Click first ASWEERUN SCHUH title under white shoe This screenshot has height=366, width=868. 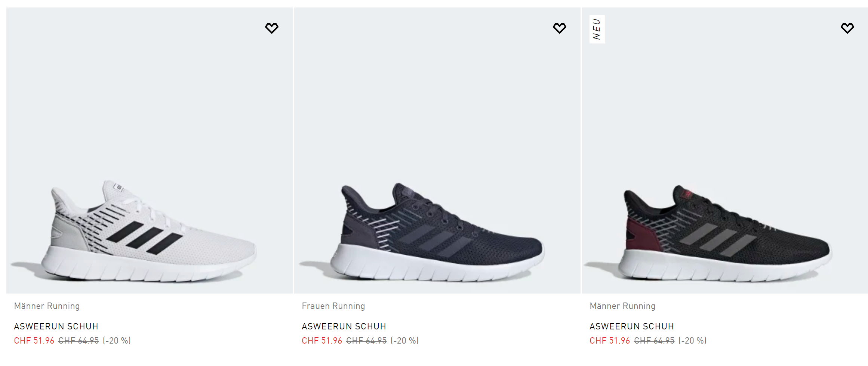56,326
